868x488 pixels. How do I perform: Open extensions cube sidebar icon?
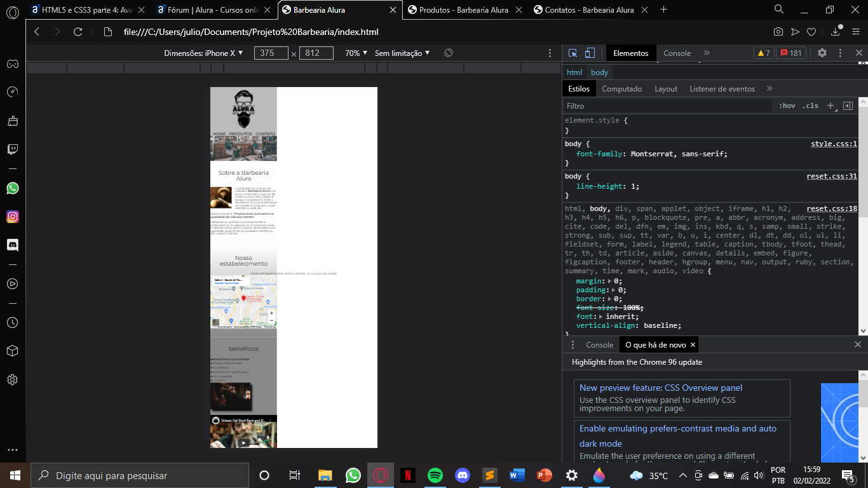[12, 351]
